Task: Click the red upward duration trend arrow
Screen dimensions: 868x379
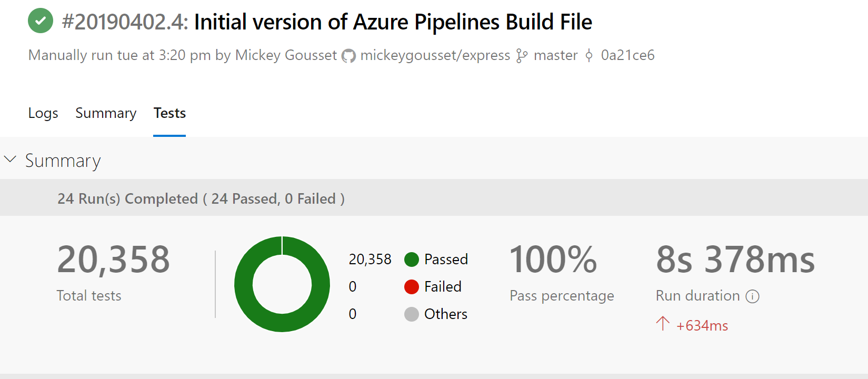Action: pyautogui.click(x=663, y=323)
